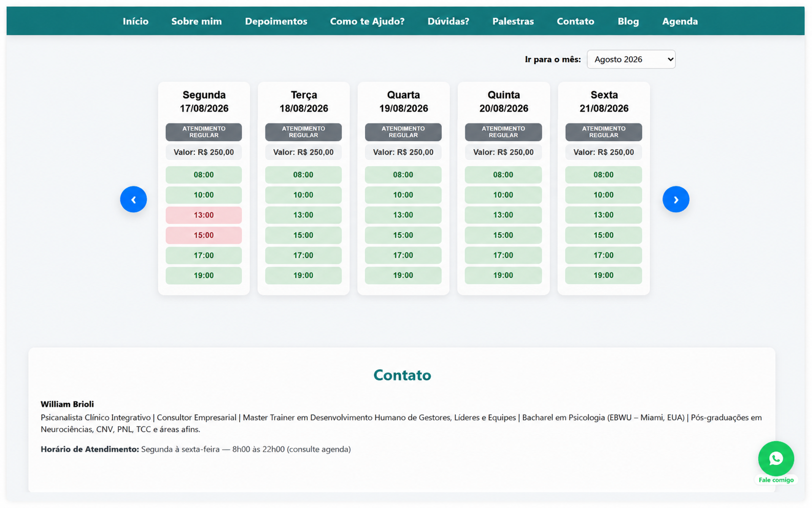The width and height of the screenshot is (812, 508).
Task: Click the Ir para o mês: label
Action: 552,59
